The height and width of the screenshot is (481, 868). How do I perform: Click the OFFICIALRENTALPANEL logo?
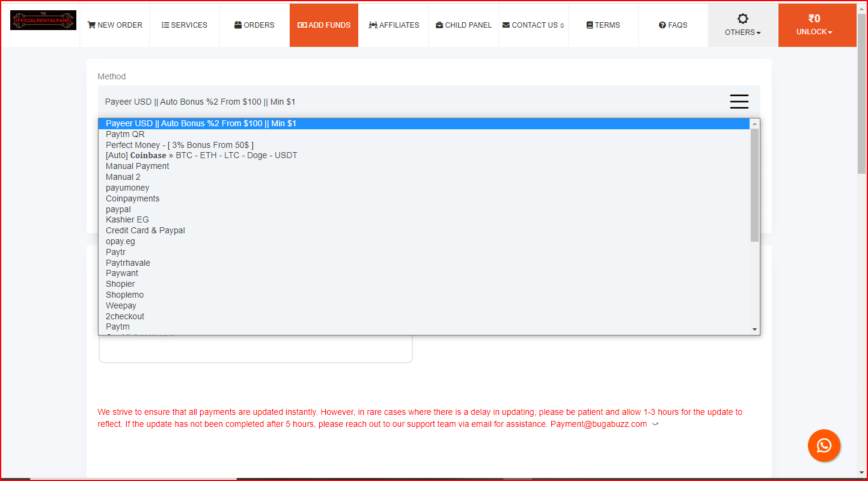[43, 19]
